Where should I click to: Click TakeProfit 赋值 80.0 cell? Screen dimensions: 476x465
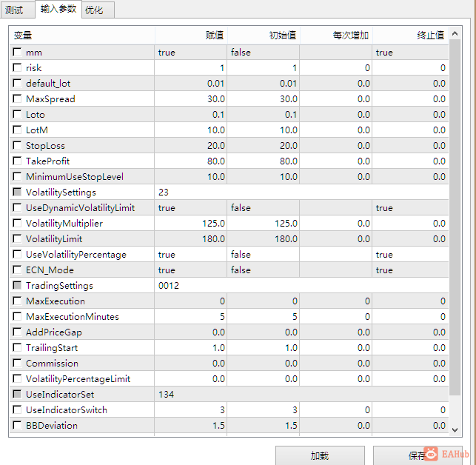coord(191,161)
